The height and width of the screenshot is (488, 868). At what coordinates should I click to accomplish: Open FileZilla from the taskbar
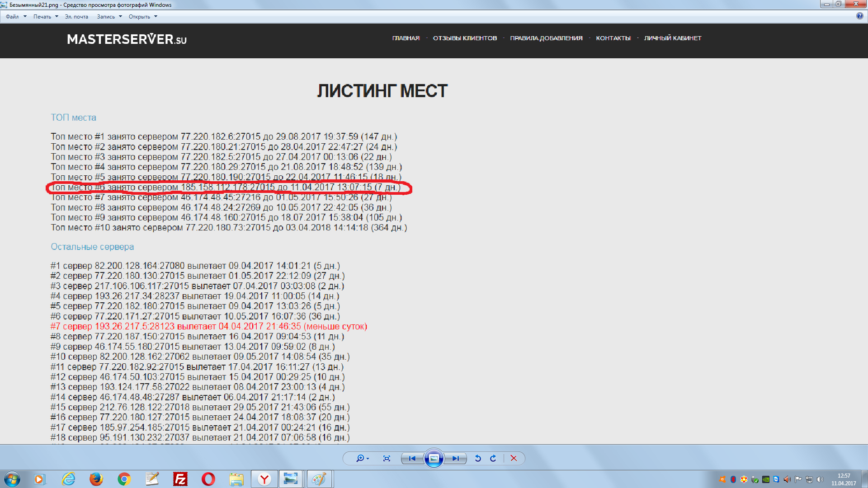click(x=180, y=479)
